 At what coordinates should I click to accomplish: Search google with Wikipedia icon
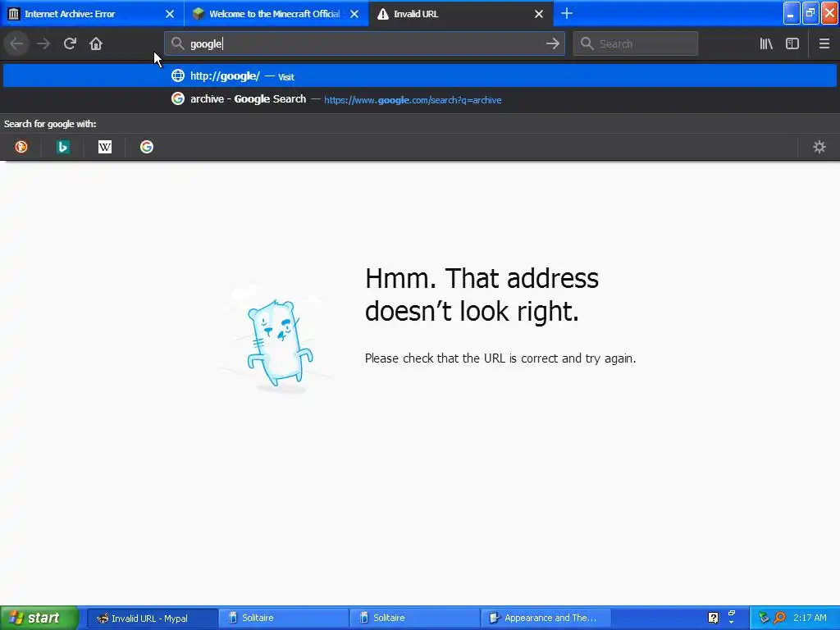click(105, 147)
